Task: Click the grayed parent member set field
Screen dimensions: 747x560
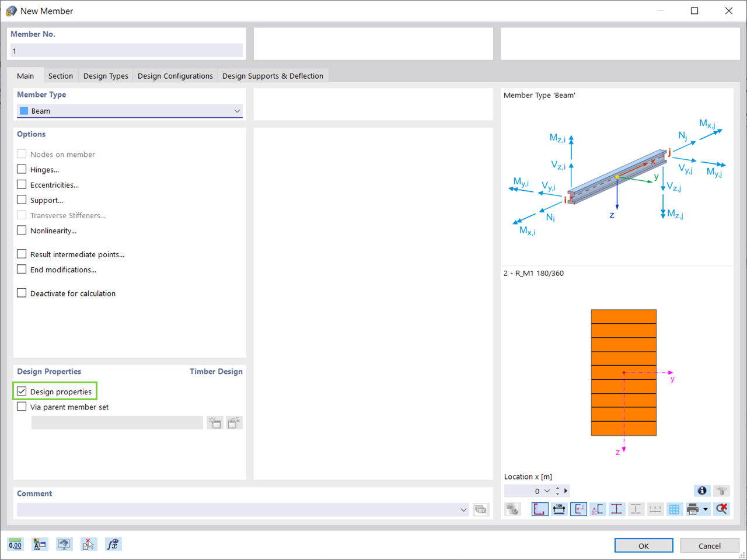Action: click(117, 423)
